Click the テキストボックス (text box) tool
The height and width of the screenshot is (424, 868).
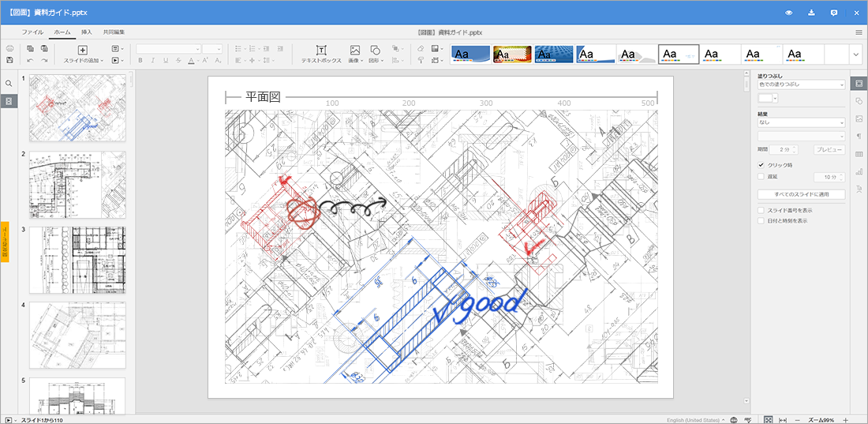[320, 54]
